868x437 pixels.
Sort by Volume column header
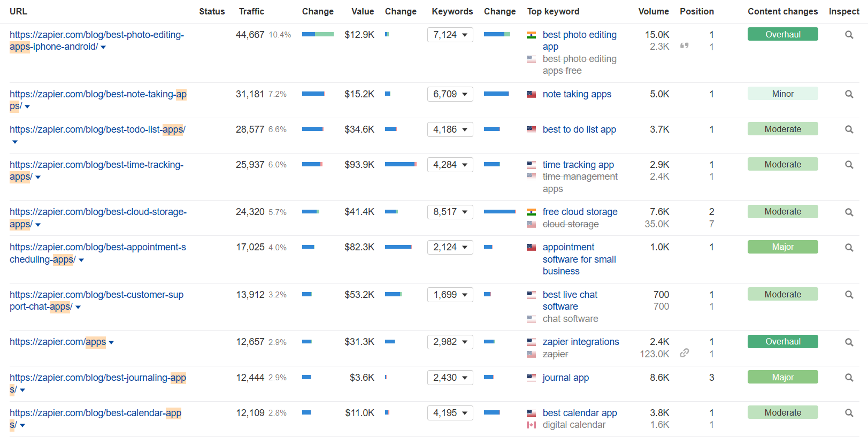click(x=654, y=11)
